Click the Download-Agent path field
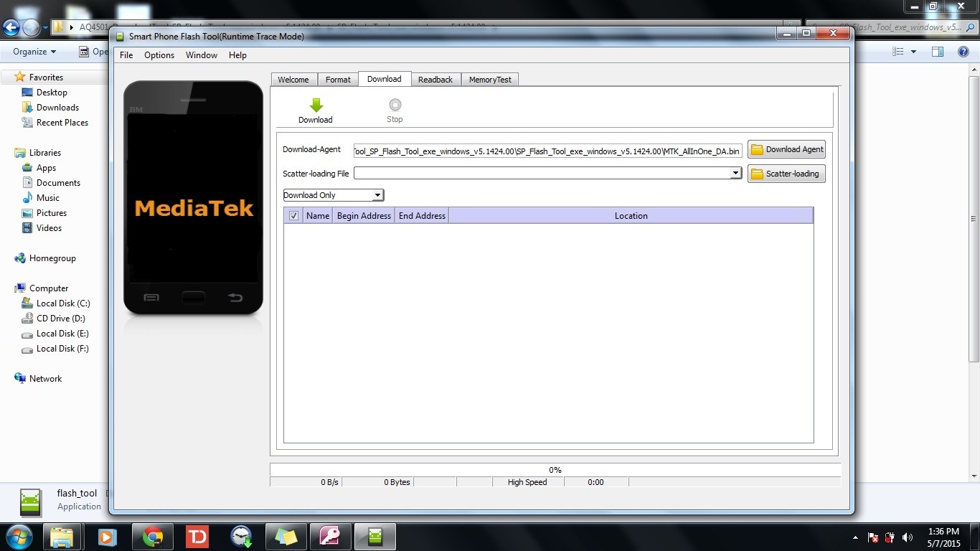 click(548, 151)
